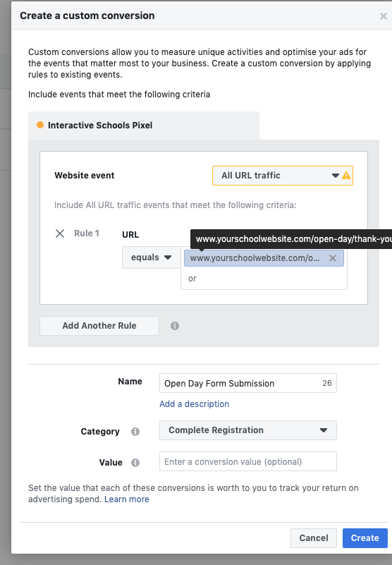This screenshot has width=392, height=565.
Task: Open the All URL traffic dropdown
Action: click(x=283, y=176)
